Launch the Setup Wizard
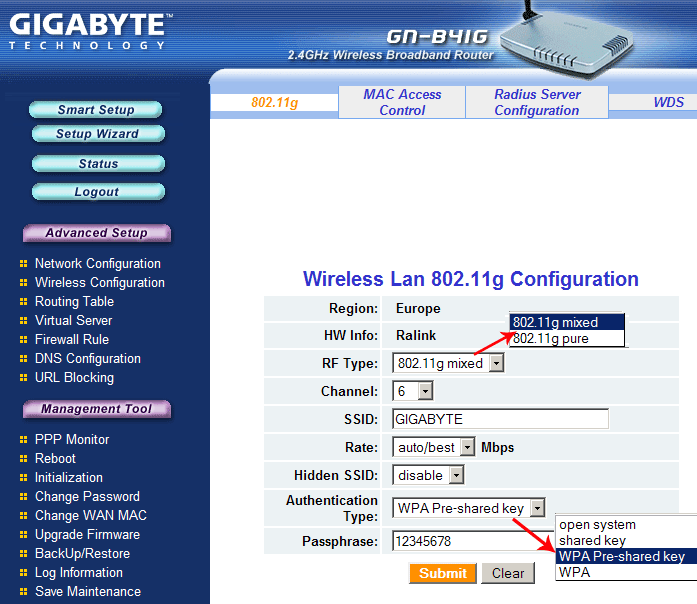Screen dimensions: 697x604 coord(98,133)
